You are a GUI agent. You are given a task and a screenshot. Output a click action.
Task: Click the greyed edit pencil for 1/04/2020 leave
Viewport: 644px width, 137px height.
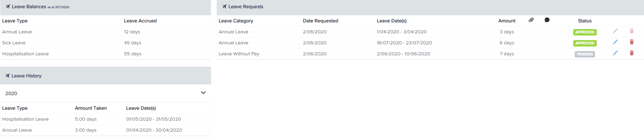pos(615,31)
